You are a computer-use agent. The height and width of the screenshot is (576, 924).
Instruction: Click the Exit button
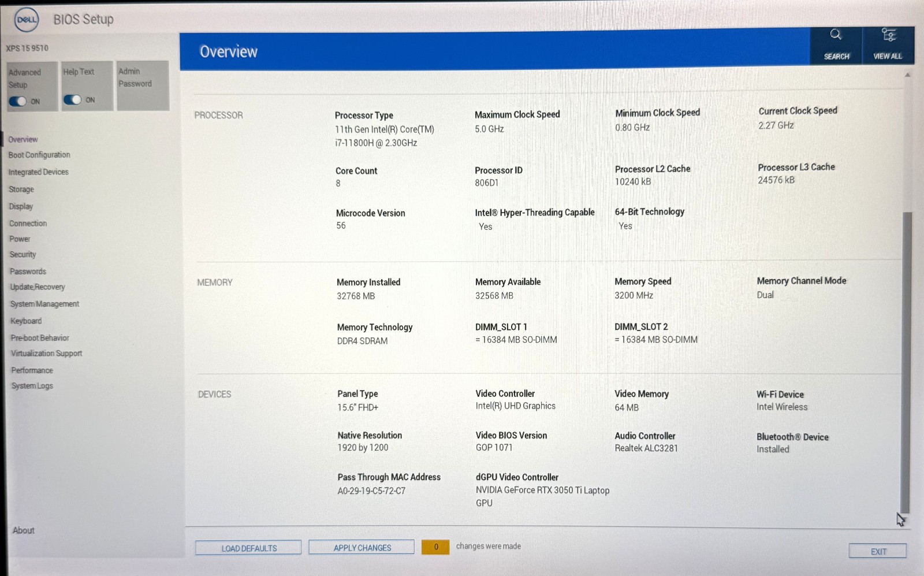pos(878,551)
